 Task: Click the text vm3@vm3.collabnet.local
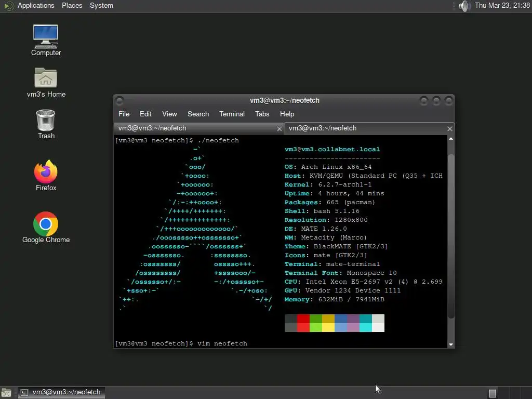(x=332, y=149)
